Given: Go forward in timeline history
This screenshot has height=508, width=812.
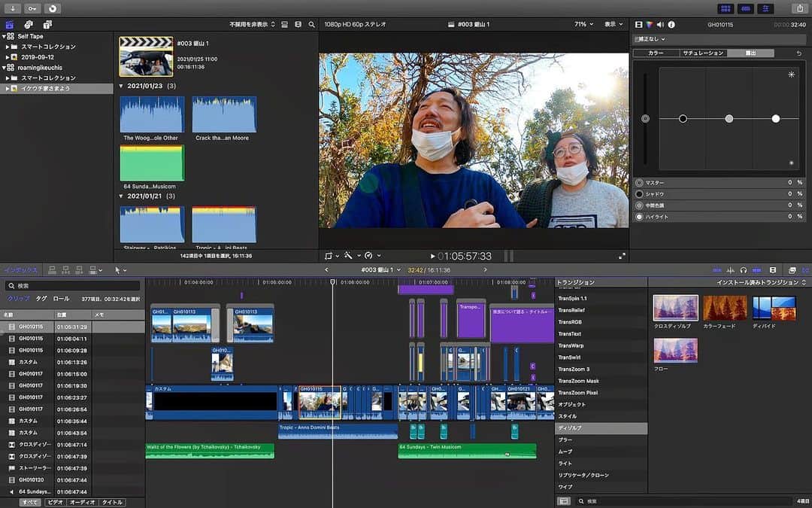Looking at the screenshot, I should [x=485, y=270].
